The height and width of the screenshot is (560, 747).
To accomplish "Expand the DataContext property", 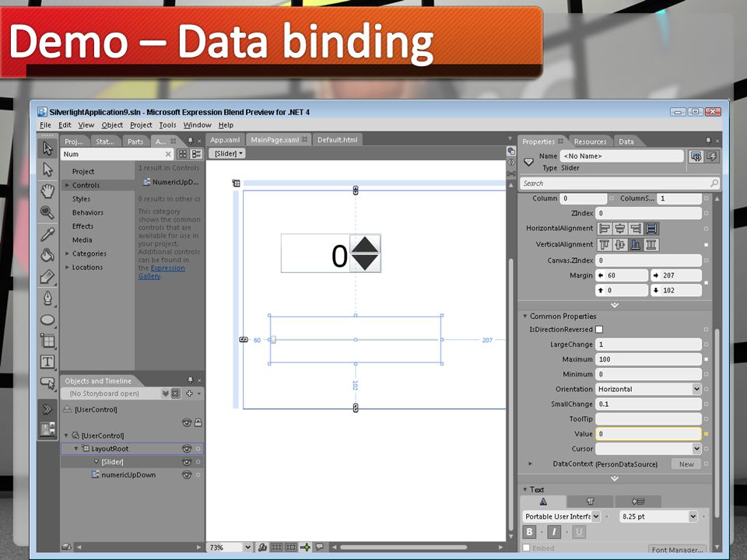I will pyautogui.click(x=530, y=464).
